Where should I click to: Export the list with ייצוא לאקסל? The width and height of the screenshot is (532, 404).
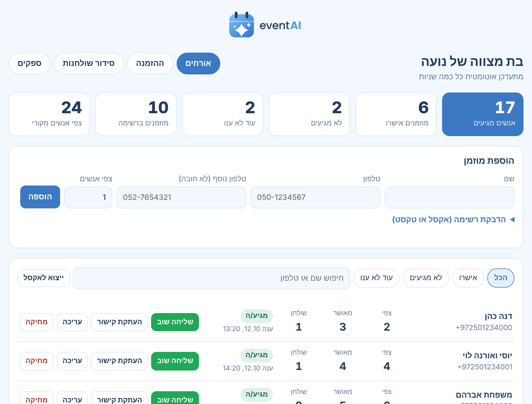tap(44, 278)
